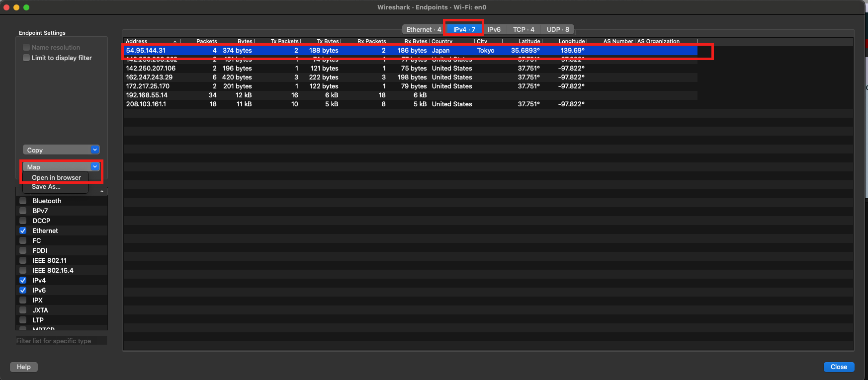
Task: Sort by the Longitude column header
Action: [x=565, y=41]
